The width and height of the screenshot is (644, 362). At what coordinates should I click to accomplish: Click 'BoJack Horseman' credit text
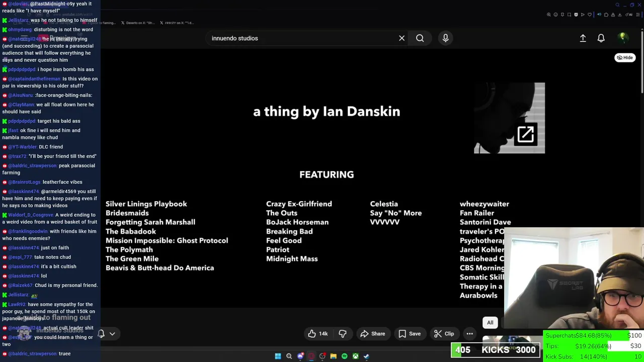coord(297,222)
